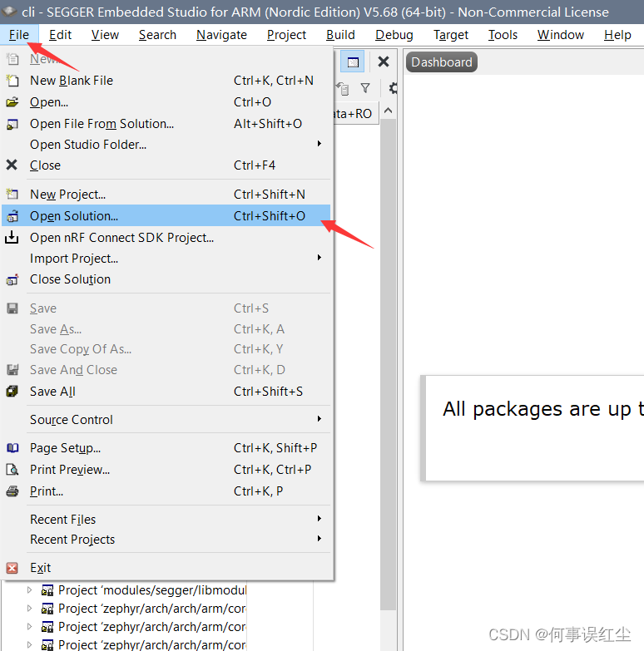Click the project panel vertical scrollbar
The width and height of the screenshot is (644, 651).
[388, 365]
